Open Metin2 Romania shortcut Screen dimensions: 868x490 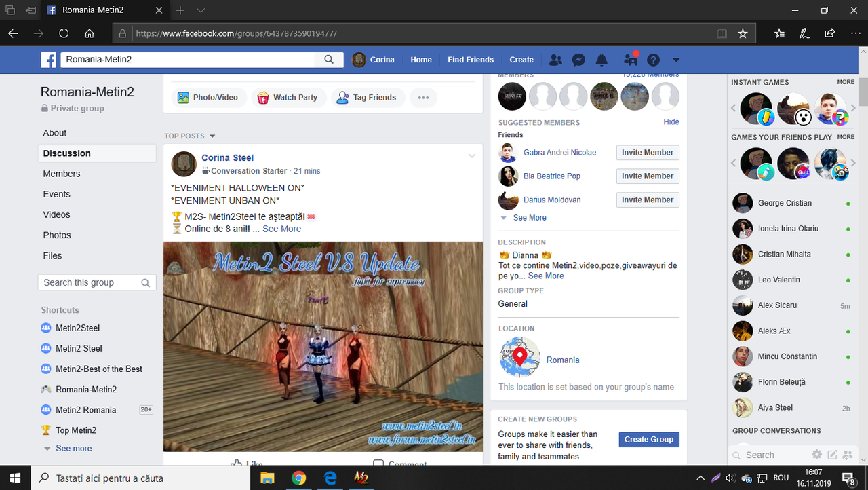tap(86, 409)
